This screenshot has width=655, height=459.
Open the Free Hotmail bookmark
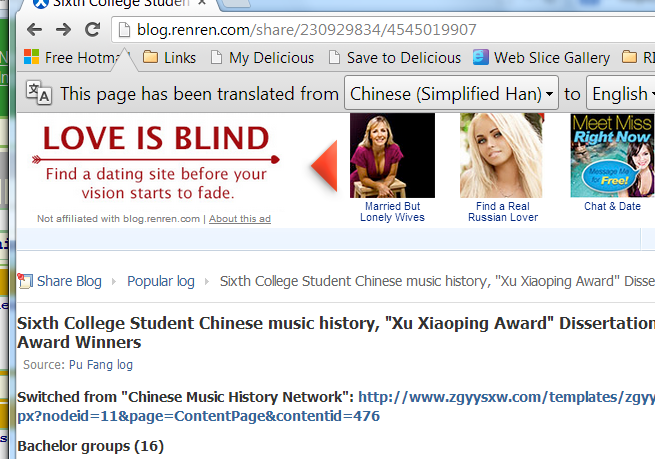pos(77,57)
